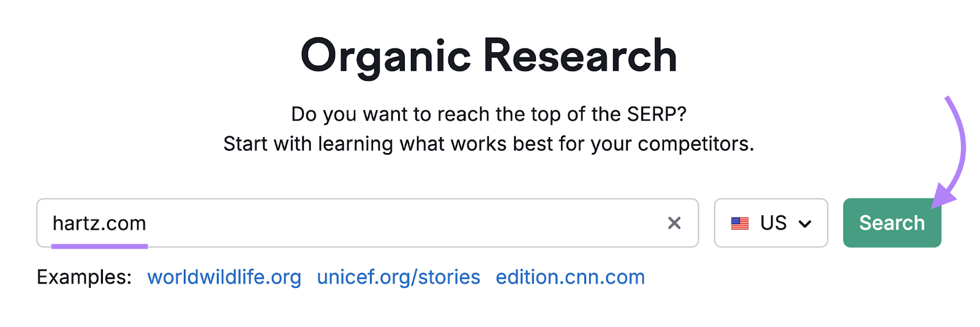Open the worldwildlife.org example link
Screen dimensions: 980x327
pyautogui.click(x=224, y=277)
